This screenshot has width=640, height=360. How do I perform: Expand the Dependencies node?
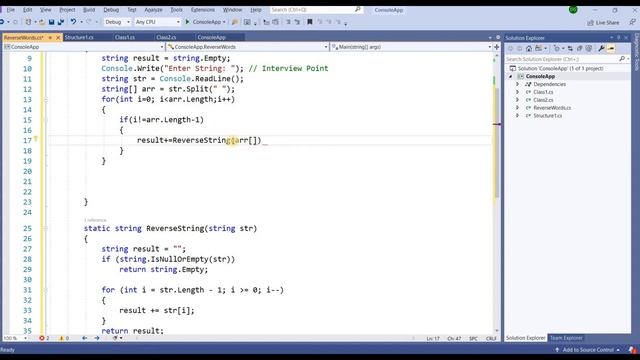(518, 84)
